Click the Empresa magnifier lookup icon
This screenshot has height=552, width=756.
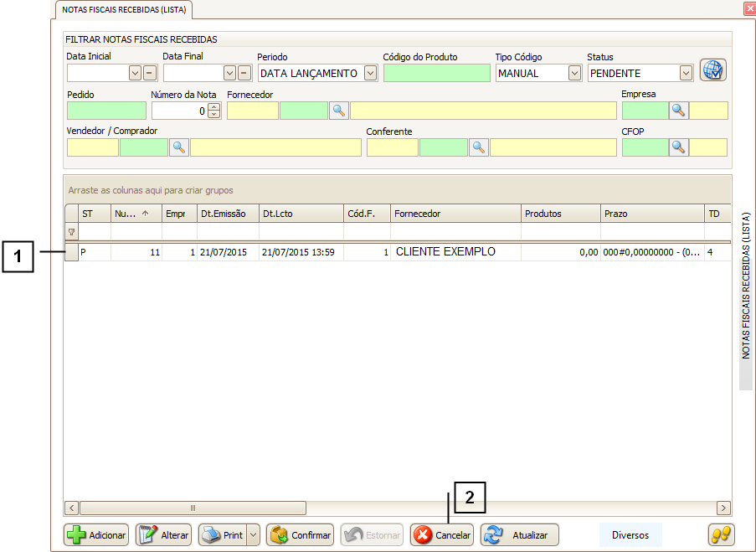pos(678,111)
